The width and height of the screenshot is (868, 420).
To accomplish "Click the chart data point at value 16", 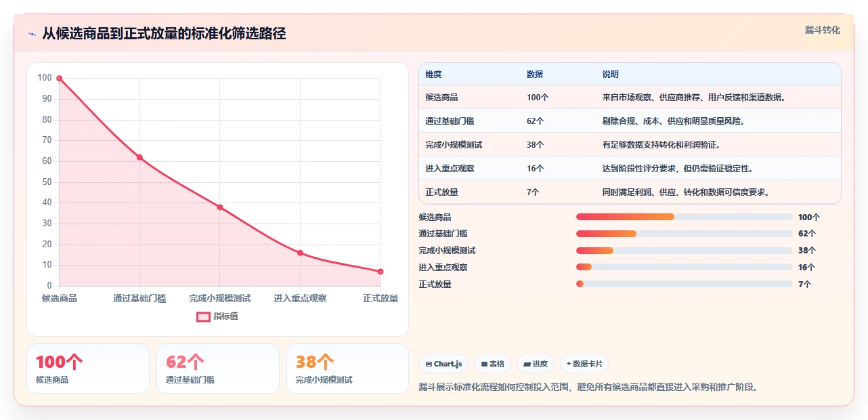I will (x=300, y=253).
